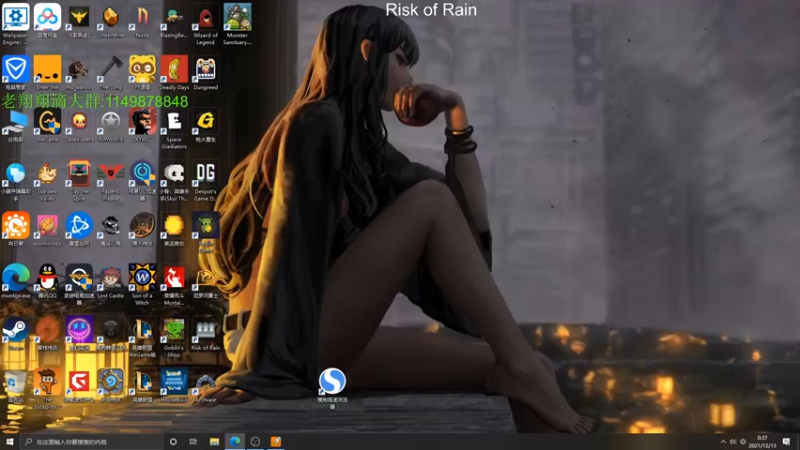
Task: Launch the Son of a Witch shortcut
Action: [x=142, y=285]
